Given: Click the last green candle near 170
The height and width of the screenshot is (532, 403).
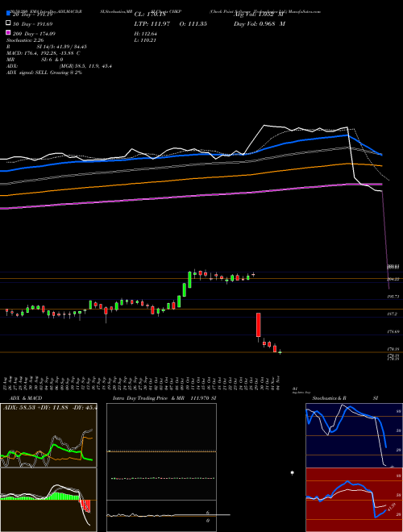Looking at the screenshot, I should (x=280, y=352).
